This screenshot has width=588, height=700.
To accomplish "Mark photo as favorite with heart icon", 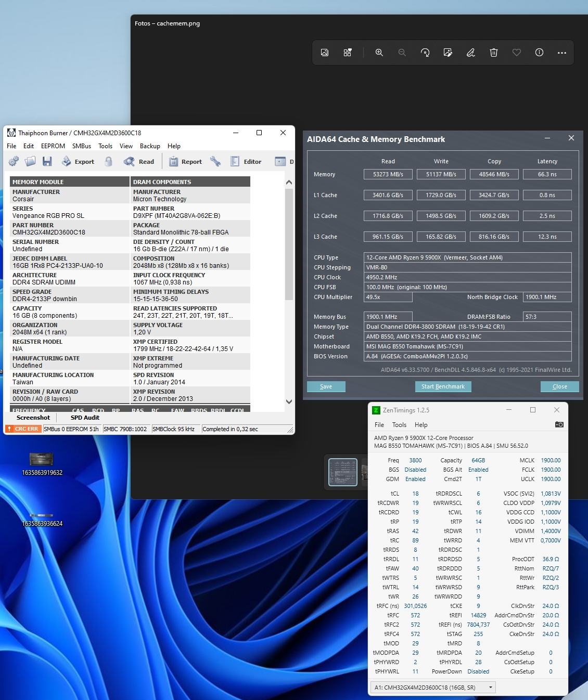I will [517, 53].
